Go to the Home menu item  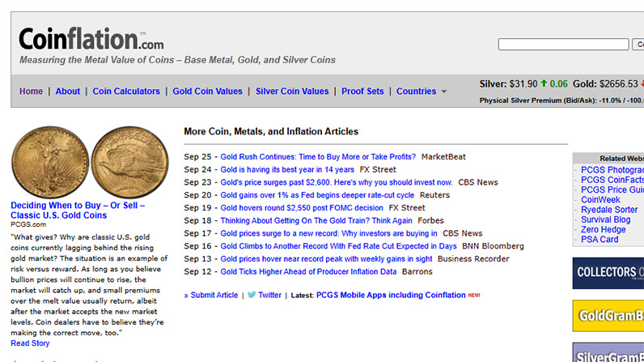[31, 92]
